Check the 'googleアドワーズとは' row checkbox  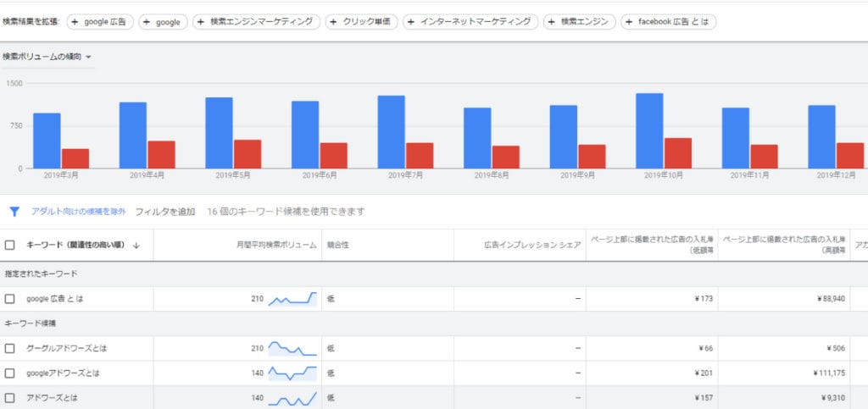[x=9, y=373]
